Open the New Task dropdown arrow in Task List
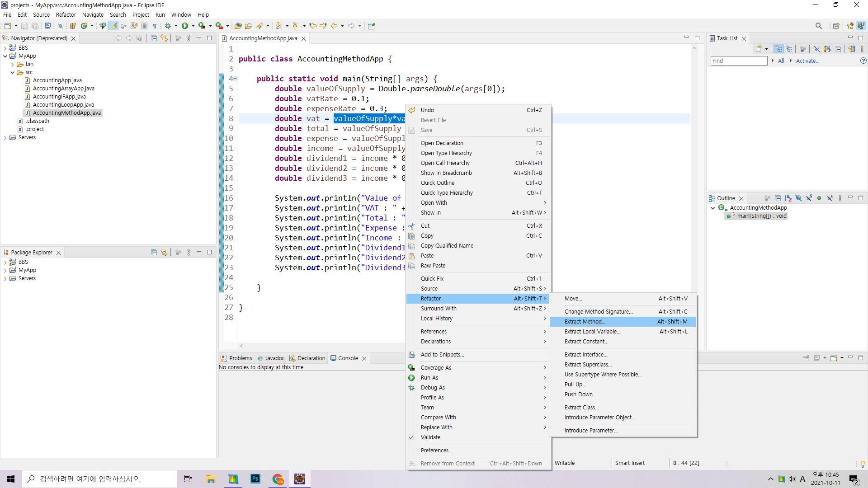 (x=766, y=49)
